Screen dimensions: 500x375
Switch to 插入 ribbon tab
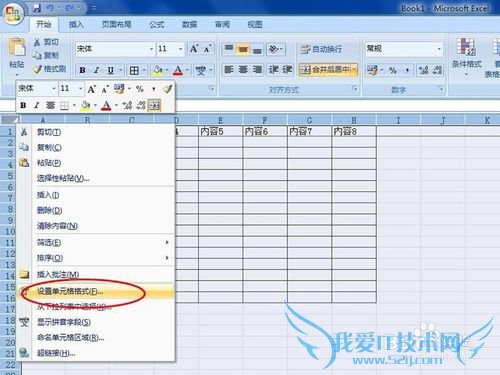(x=76, y=24)
